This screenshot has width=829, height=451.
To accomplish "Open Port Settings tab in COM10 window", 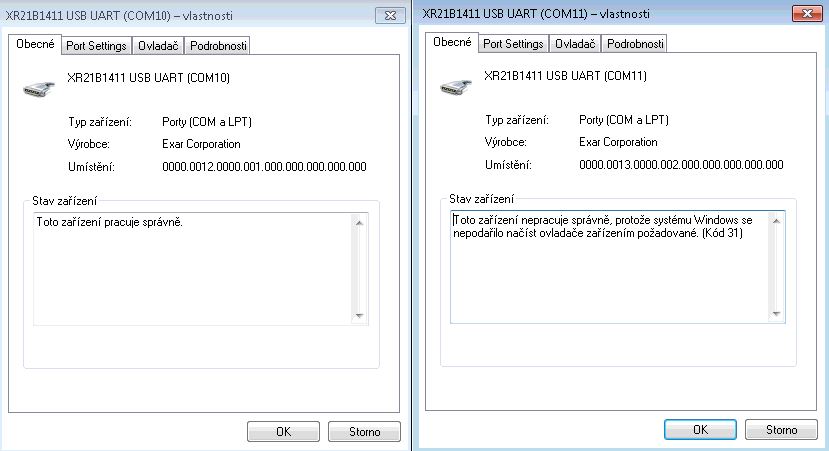I will (x=96, y=46).
